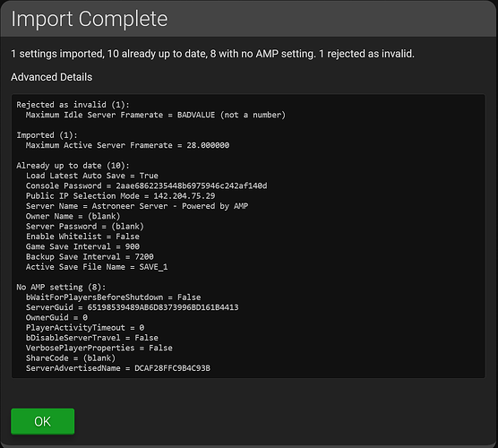Click the 'Import Complete' dialog title
Viewport: 498px width, 448px height.
click(x=90, y=19)
